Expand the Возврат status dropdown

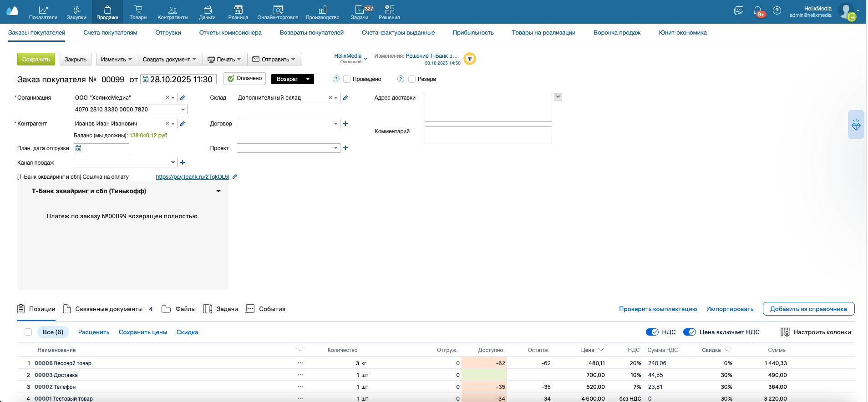coord(308,79)
